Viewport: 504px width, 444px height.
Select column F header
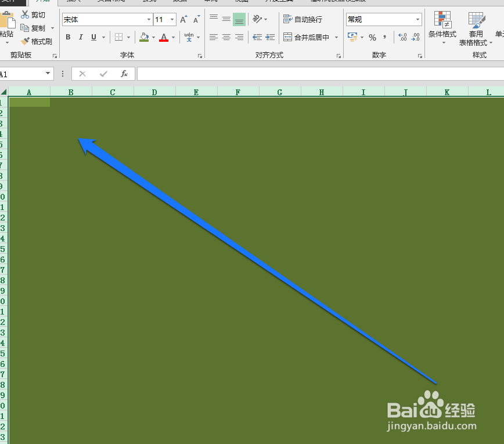pyautogui.click(x=238, y=92)
